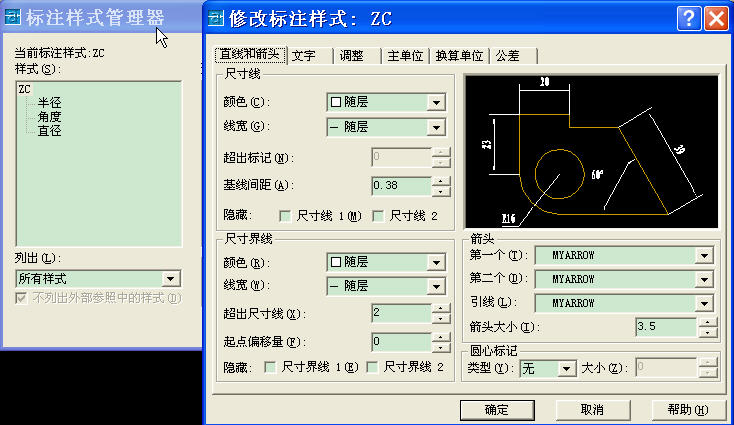Click 箭头大小(I) input field
Viewport: 734px width, 425px height.
point(667,327)
